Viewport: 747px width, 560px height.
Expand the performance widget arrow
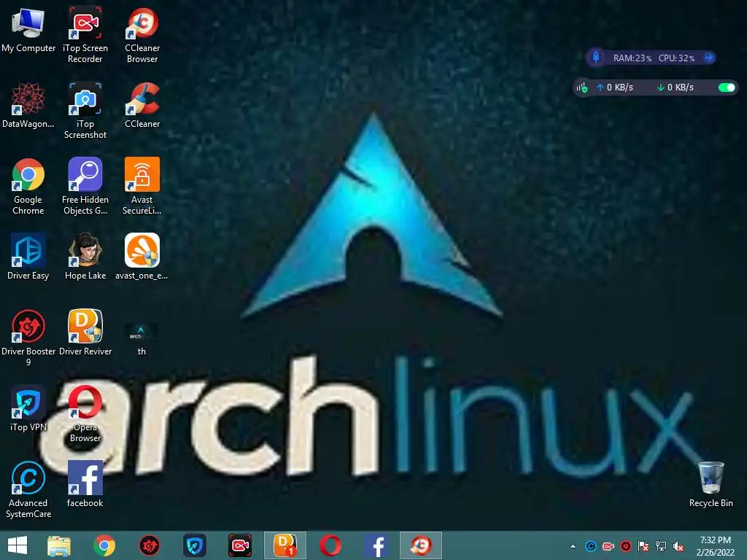click(x=708, y=58)
